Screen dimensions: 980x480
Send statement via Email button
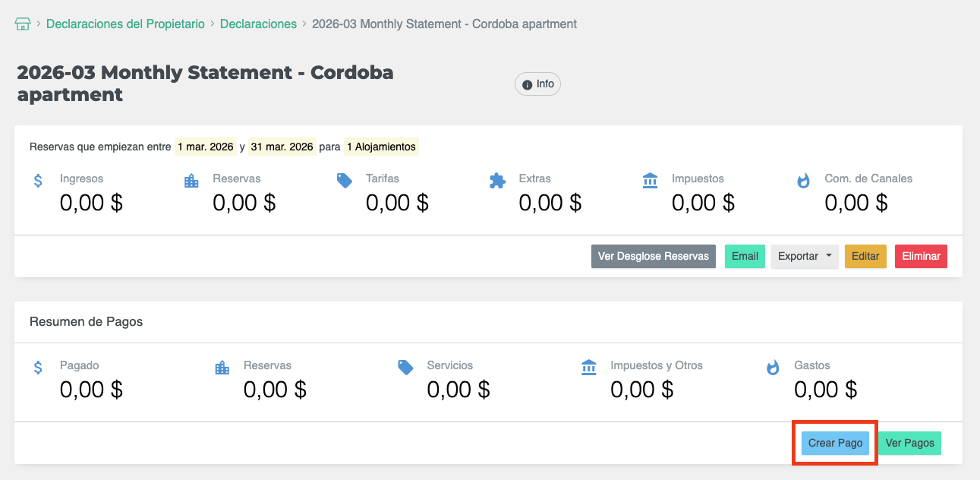[745, 257]
